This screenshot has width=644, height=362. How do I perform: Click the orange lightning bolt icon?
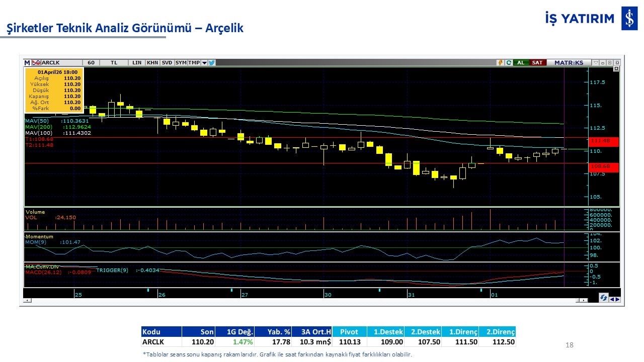(500, 63)
